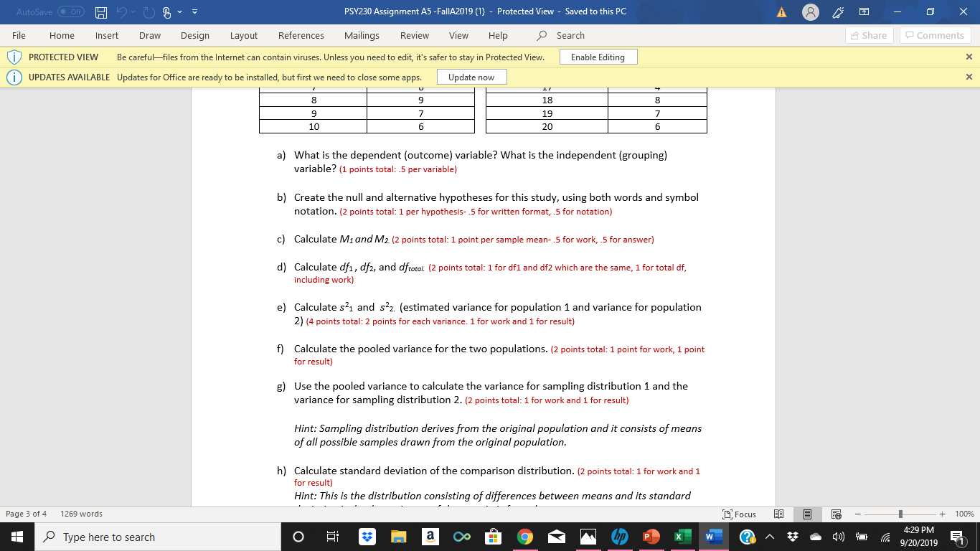Screen dimensions: 980x551
Task: Switch to the References ribbon tab
Action: pos(301,35)
